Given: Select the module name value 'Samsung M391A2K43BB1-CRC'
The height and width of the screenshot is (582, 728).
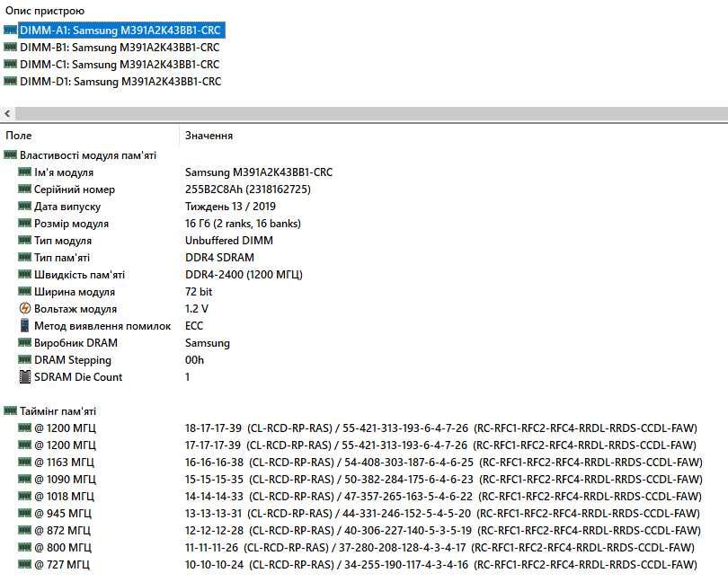Looking at the screenshot, I should pos(259,172).
